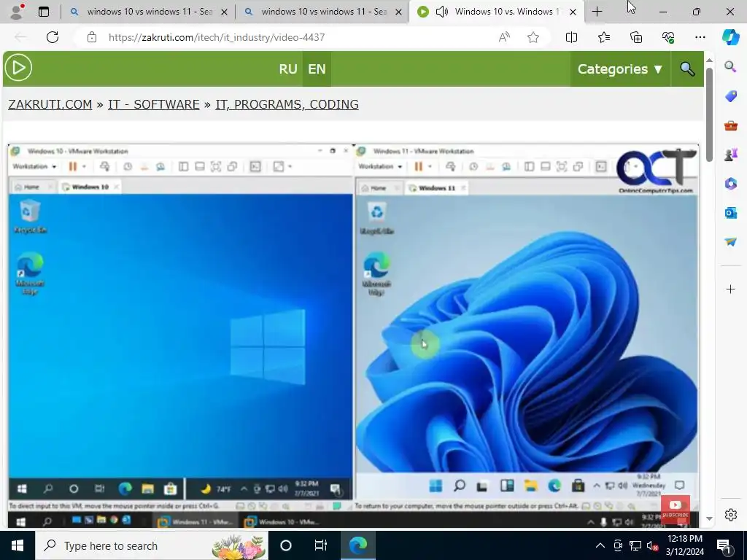The image size is (747, 560).
Task: Open Games chess sidebar icon
Action: point(730,155)
